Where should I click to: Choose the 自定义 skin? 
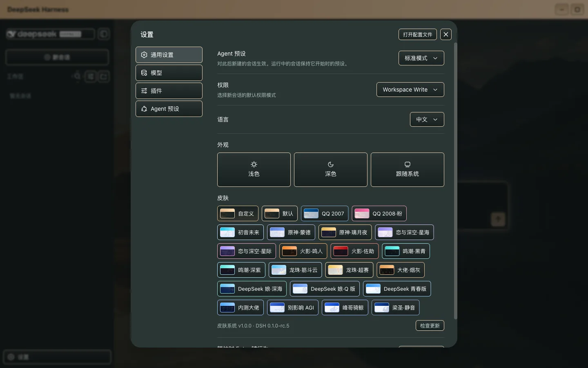pyautogui.click(x=238, y=213)
